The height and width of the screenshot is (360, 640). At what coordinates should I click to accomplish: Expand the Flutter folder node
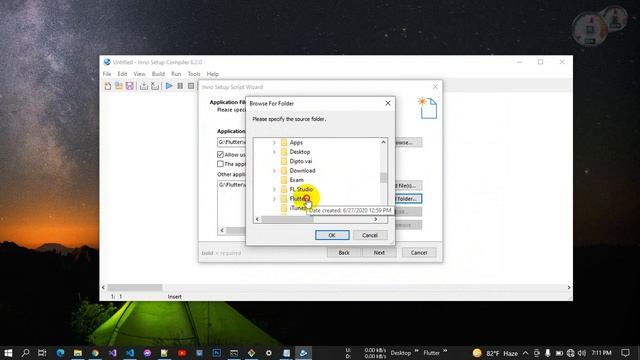click(274, 199)
